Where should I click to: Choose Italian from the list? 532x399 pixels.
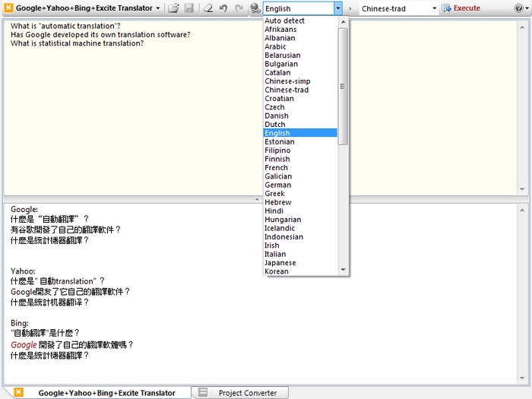(300, 254)
